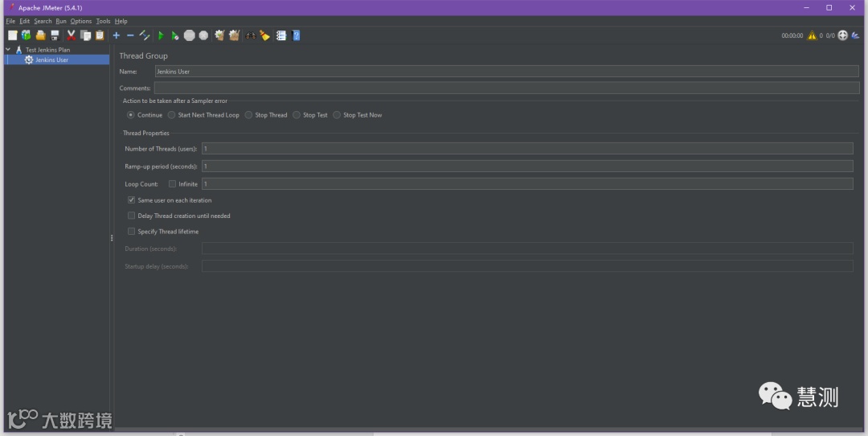Click the Startup delay (seconds) field

527,266
